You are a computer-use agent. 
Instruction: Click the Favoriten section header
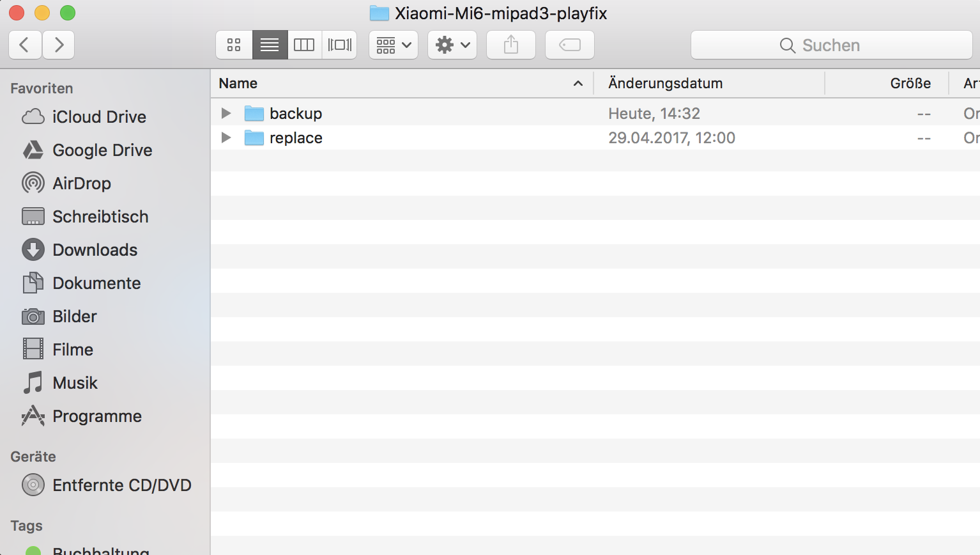[x=42, y=88]
